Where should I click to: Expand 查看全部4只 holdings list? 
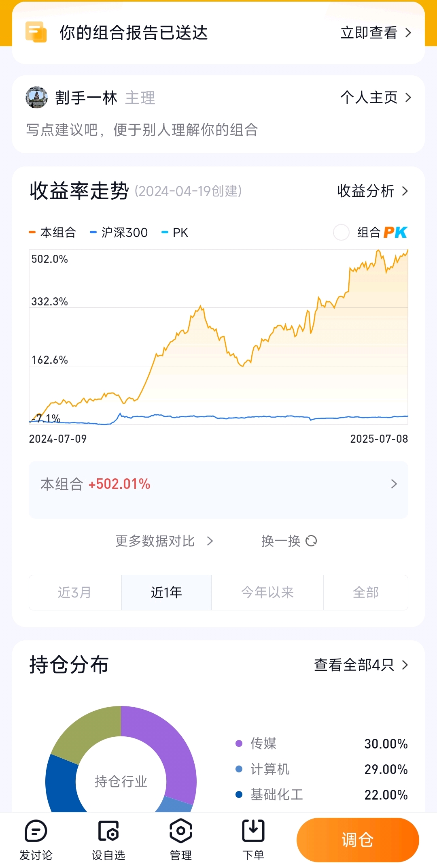(x=361, y=665)
